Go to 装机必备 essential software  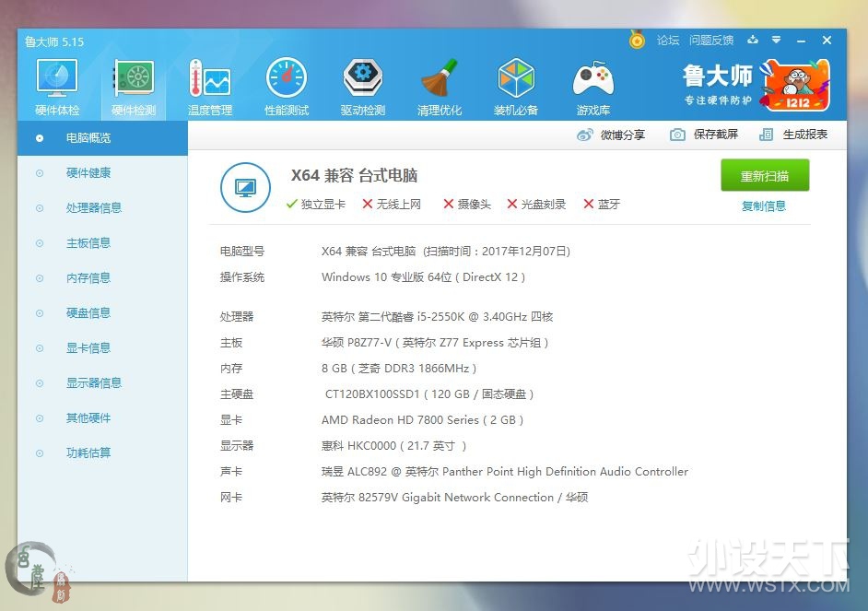516,88
